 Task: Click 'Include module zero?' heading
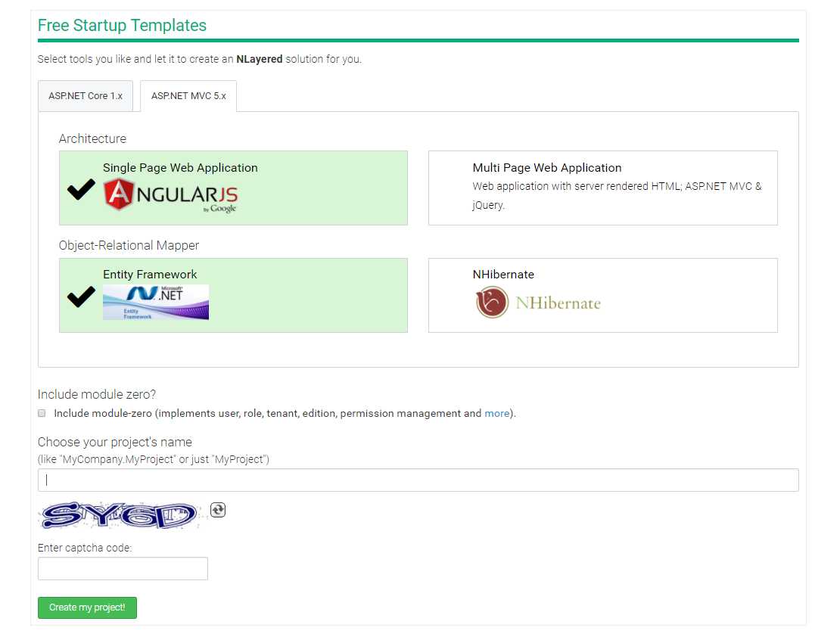pyautogui.click(x=96, y=394)
